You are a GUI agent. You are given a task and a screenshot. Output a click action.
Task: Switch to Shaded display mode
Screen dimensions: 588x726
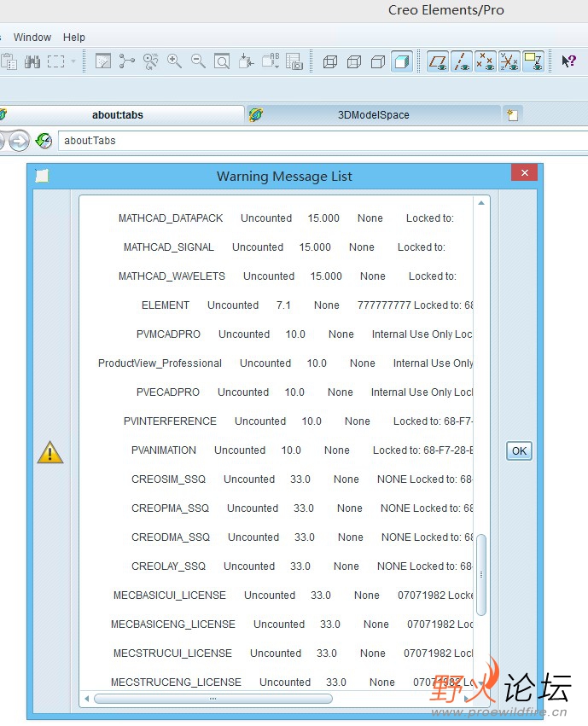click(402, 61)
